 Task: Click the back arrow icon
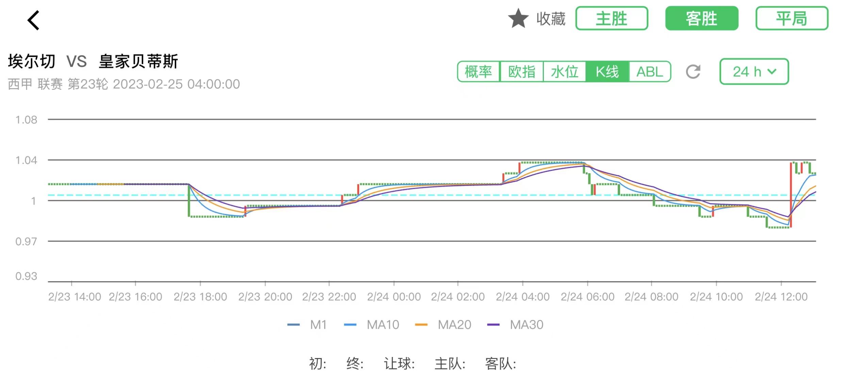point(33,21)
